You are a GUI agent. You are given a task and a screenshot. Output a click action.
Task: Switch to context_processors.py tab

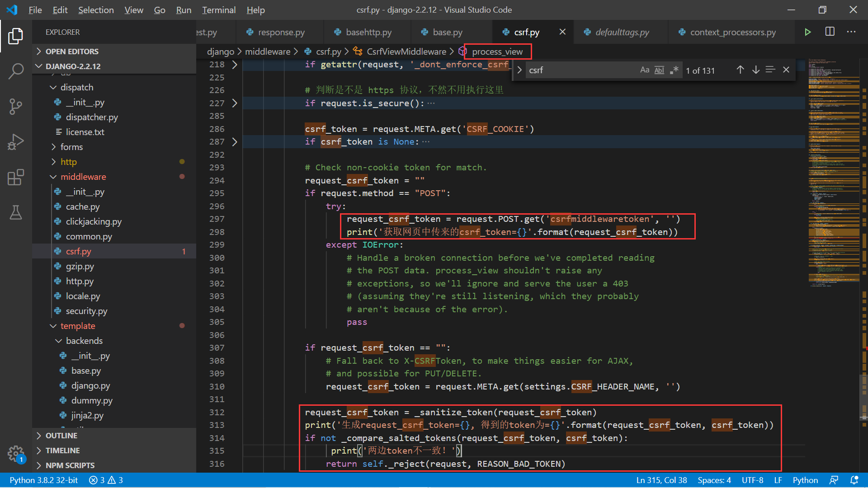tap(732, 32)
